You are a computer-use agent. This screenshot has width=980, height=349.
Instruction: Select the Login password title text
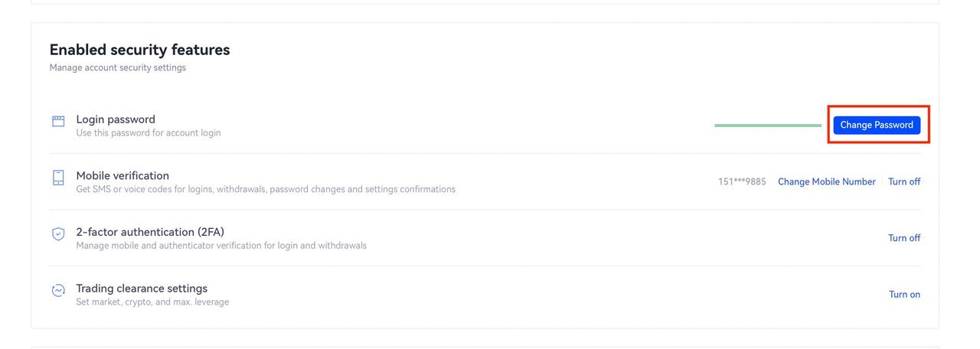pos(116,119)
